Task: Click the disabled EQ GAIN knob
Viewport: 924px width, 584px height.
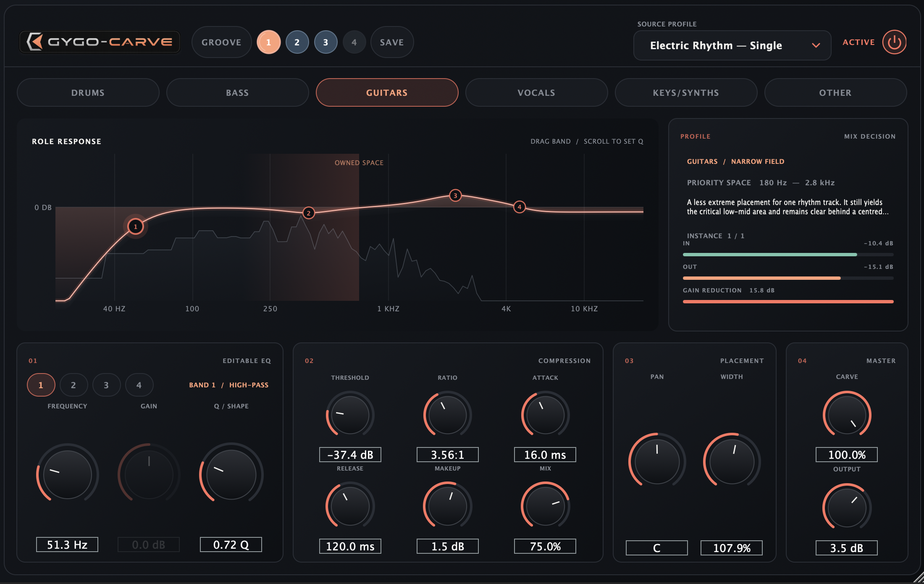Action: tap(149, 474)
